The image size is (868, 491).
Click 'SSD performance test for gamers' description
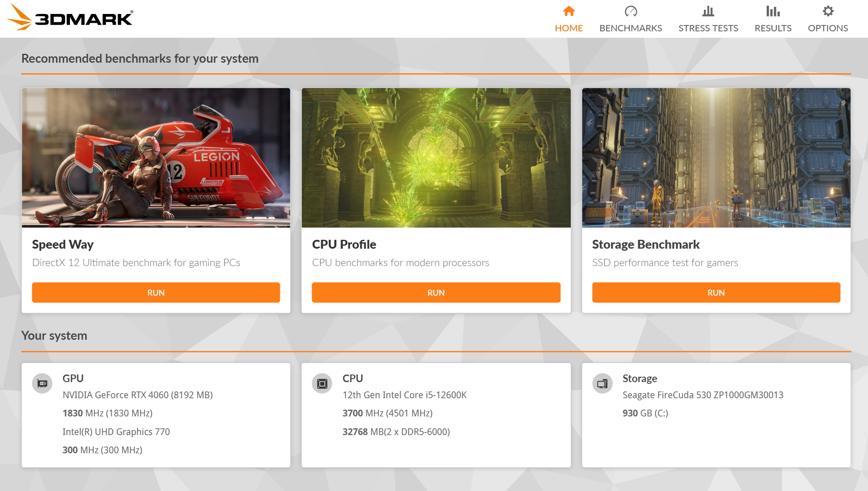click(x=665, y=263)
